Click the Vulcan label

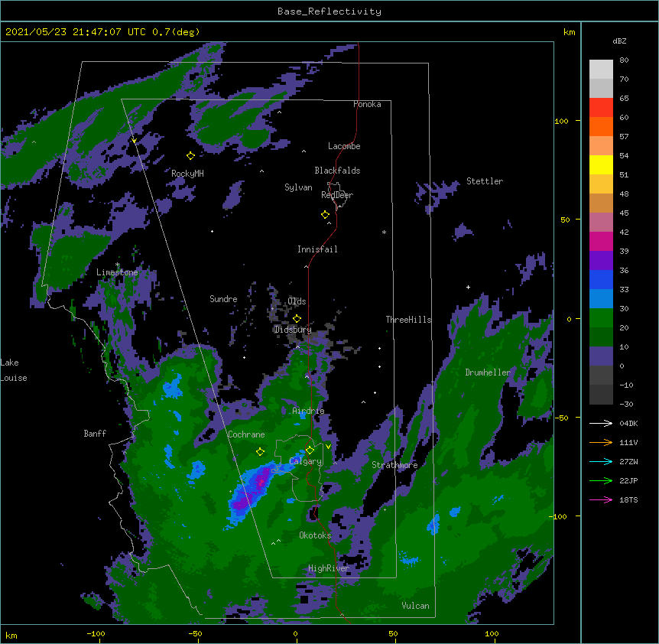(x=415, y=606)
